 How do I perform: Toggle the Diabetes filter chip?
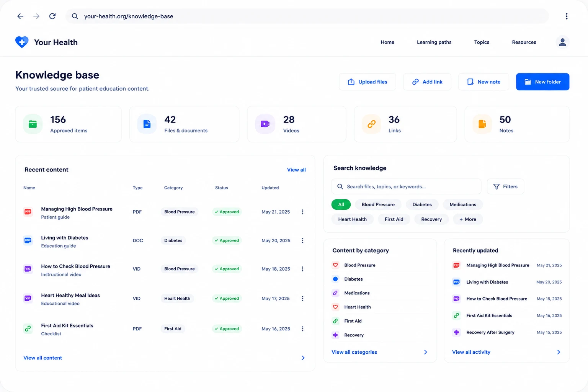[422, 204]
